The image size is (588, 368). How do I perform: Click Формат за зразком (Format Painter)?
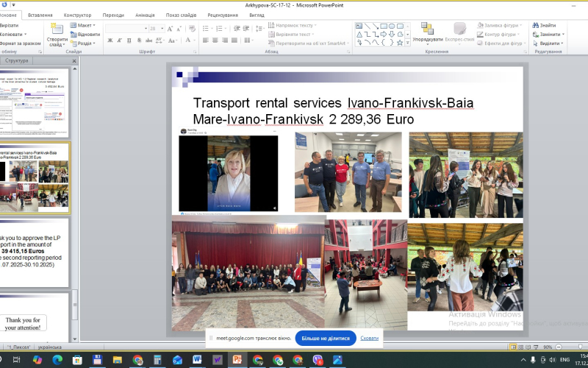[x=20, y=43]
